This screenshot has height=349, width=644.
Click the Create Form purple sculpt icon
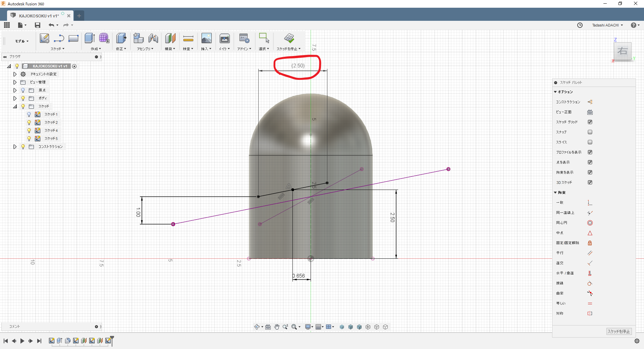tap(104, 38)
